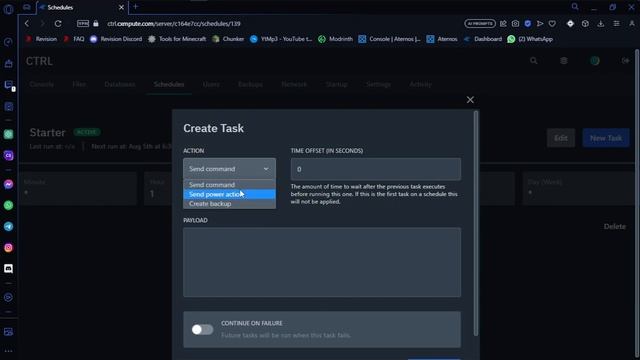Open the player icon in sidebar

[x=8, y=298]
